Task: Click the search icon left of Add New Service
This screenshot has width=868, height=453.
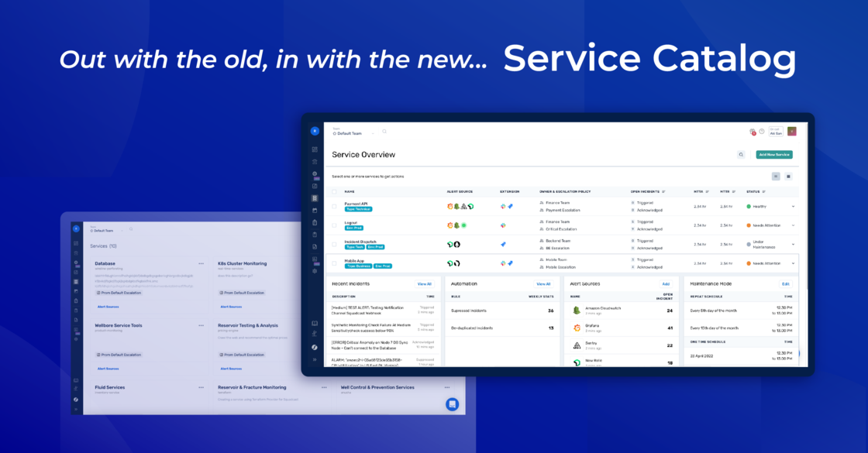Action: point(741,155)
